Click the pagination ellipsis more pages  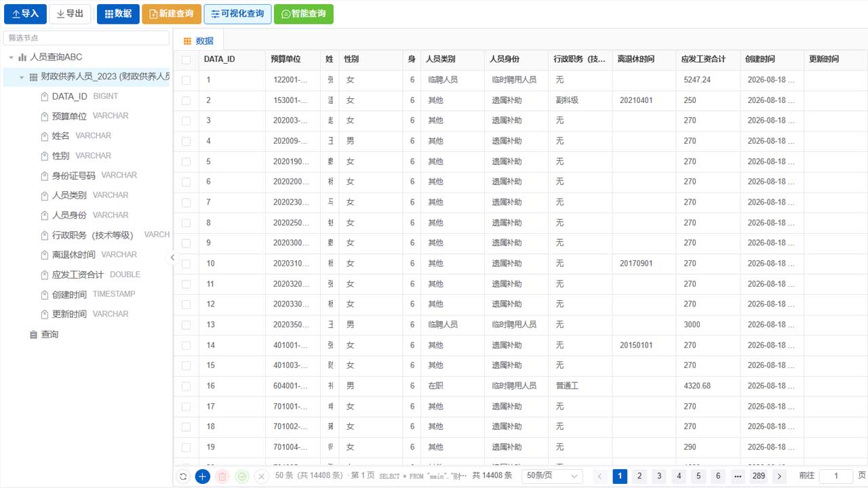point(738,476)
